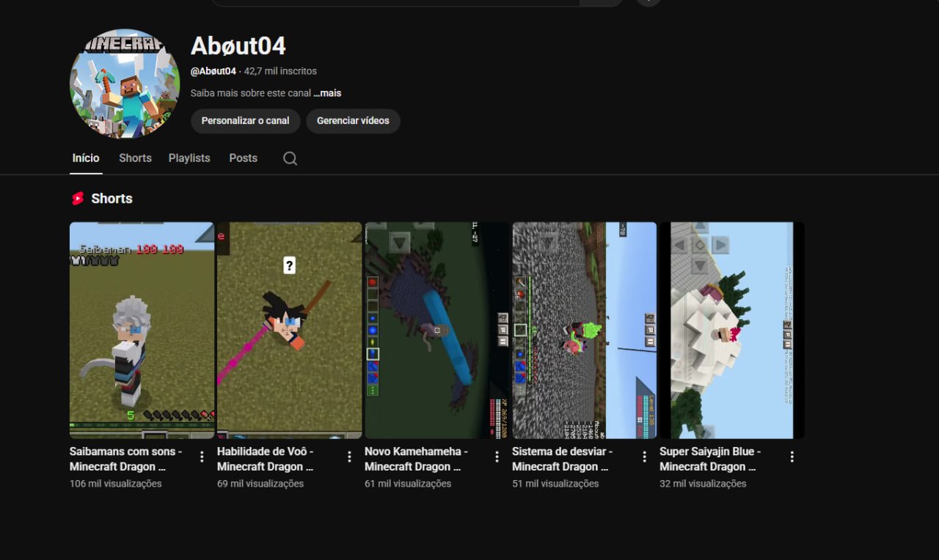Click the Shorts logo icon beside heading
939x560 pixels.
click(78, 199)
